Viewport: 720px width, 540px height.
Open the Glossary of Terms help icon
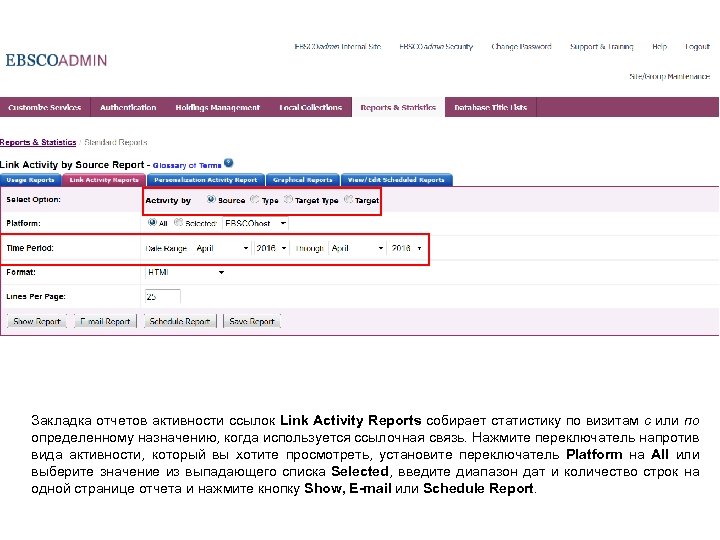pyautogui.click(x=229, y=163)
